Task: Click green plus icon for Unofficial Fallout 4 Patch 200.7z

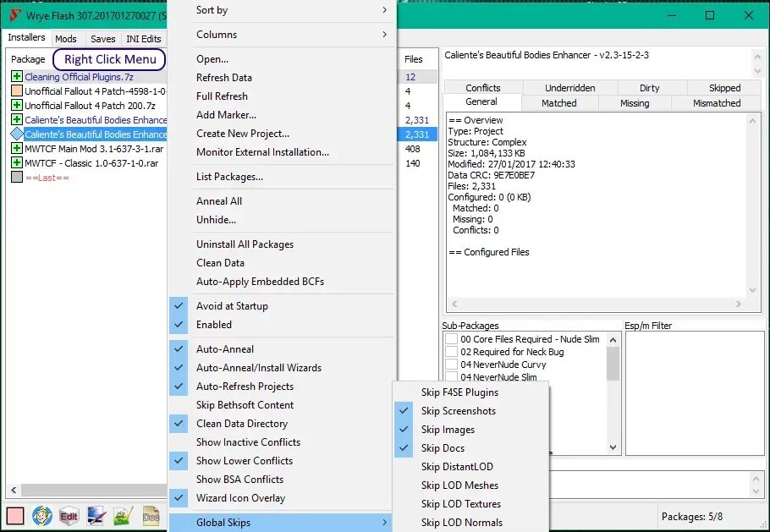Action: pos(17,105)
